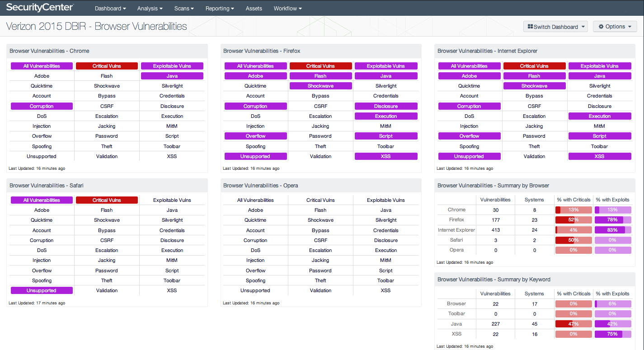This screenshot has width=644, height=350.
Task: Click XSS indicator in the Firefox panel
Action: (x=386, y=156)
